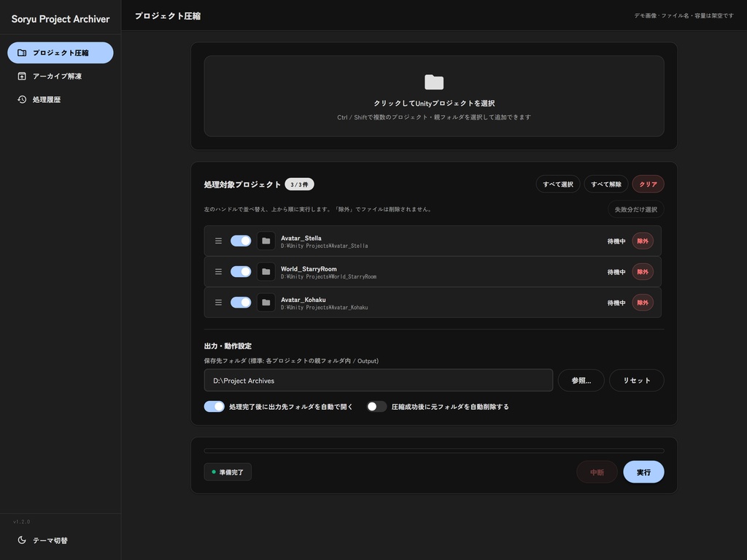Click the archive extract icon in sidebar

22,76
